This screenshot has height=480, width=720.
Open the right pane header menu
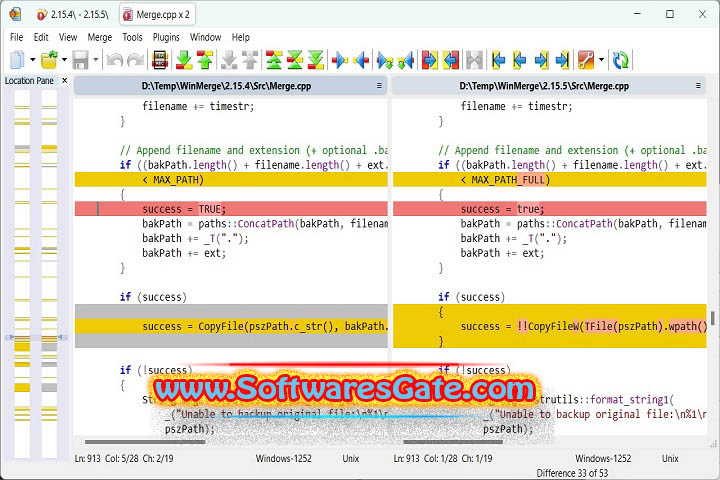point(698,85)
